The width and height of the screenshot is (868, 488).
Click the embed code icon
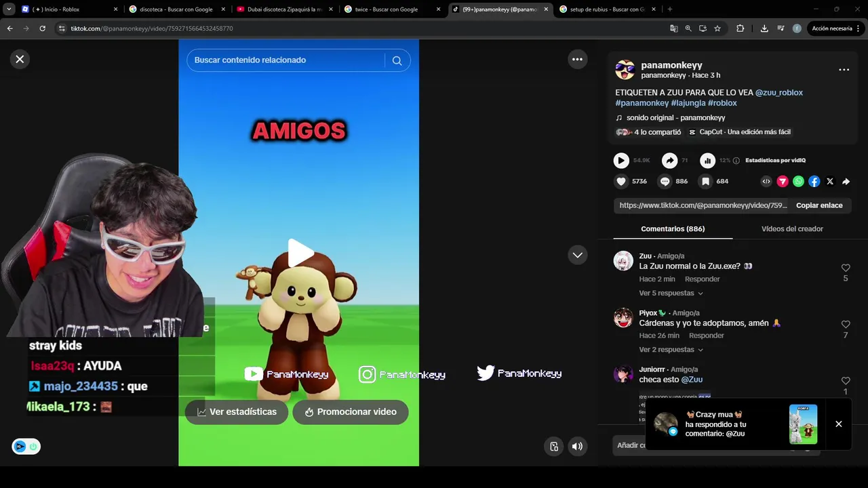click(x=766, y=182)
